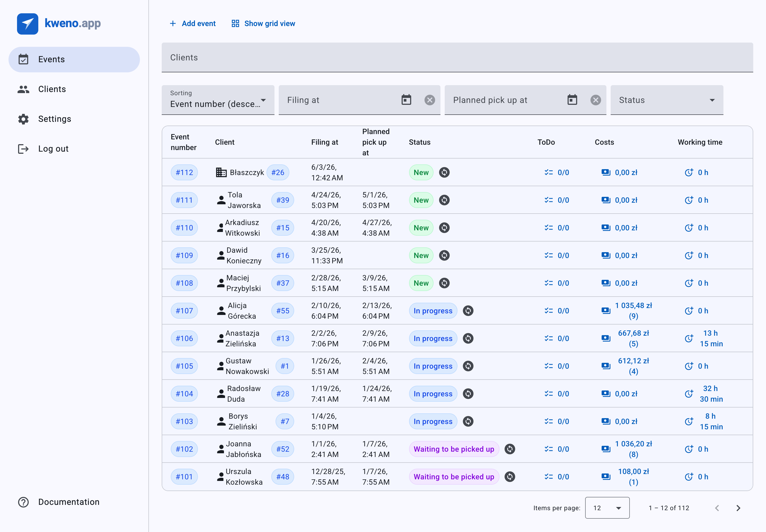Open the Planned pick up at calendar
The width and height of the screenshot is (766, 532).
click(x=572, y=100)
